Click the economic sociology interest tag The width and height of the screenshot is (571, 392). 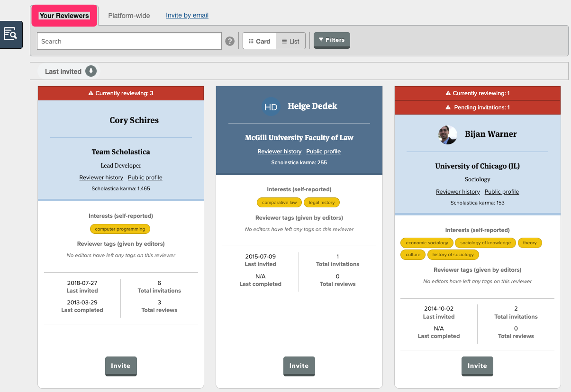coord(427,243)
